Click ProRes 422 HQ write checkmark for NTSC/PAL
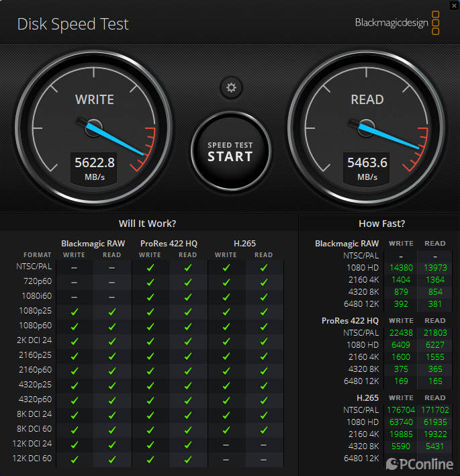This screenshot has height=476, width=460. click(x=150, y=267)
